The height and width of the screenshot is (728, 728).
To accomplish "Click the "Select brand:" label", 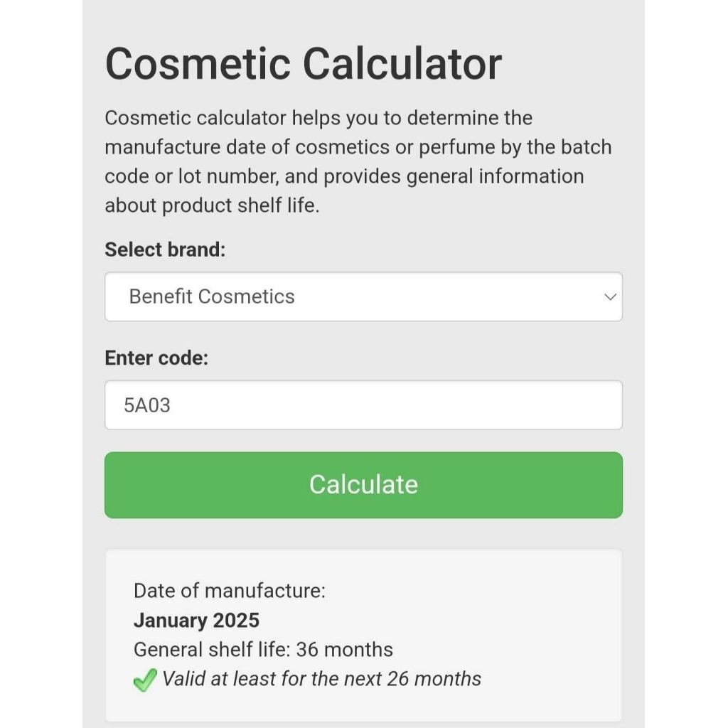I will click(x=165, y=250).
